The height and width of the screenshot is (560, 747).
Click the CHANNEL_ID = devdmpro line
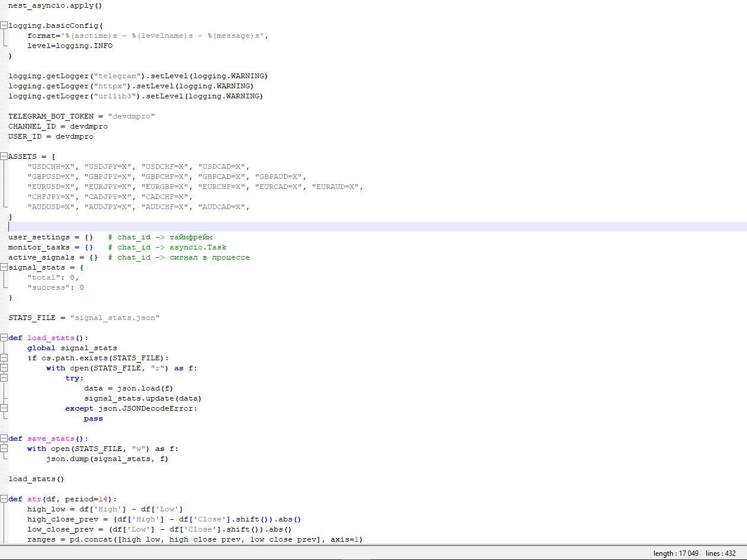58,126
